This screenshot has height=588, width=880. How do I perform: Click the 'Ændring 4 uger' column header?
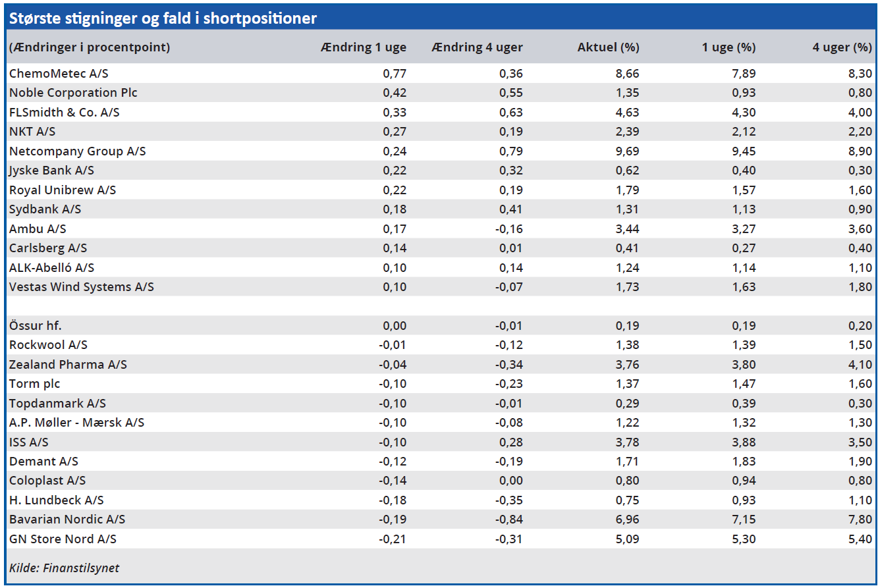[477, 47]
